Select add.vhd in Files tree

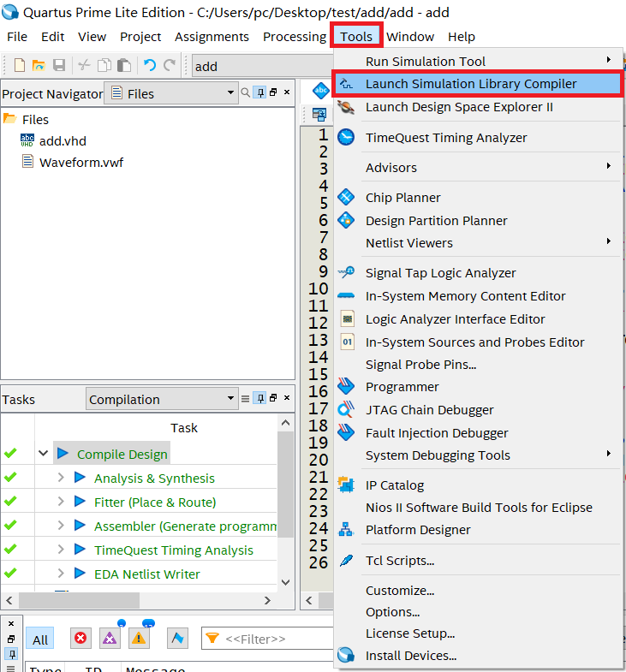63,141
